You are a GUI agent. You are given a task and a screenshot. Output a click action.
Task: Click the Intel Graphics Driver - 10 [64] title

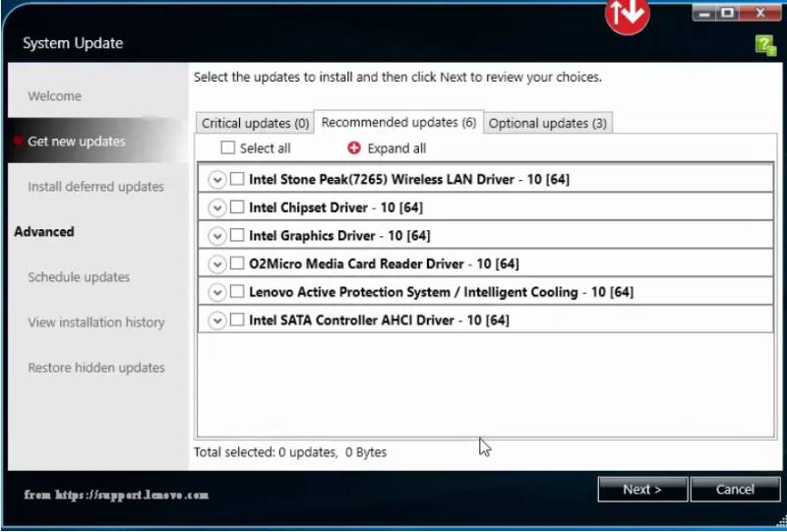[x=339, y=235]
